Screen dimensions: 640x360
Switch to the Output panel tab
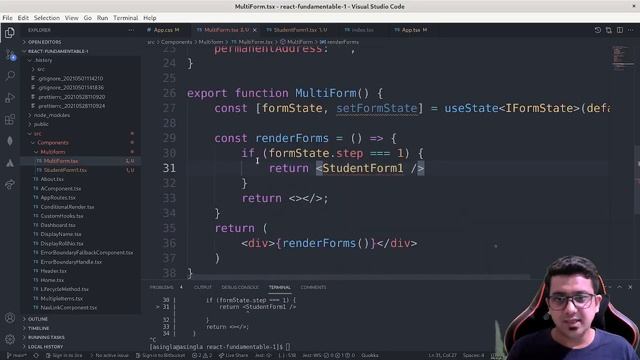point(203,287)
